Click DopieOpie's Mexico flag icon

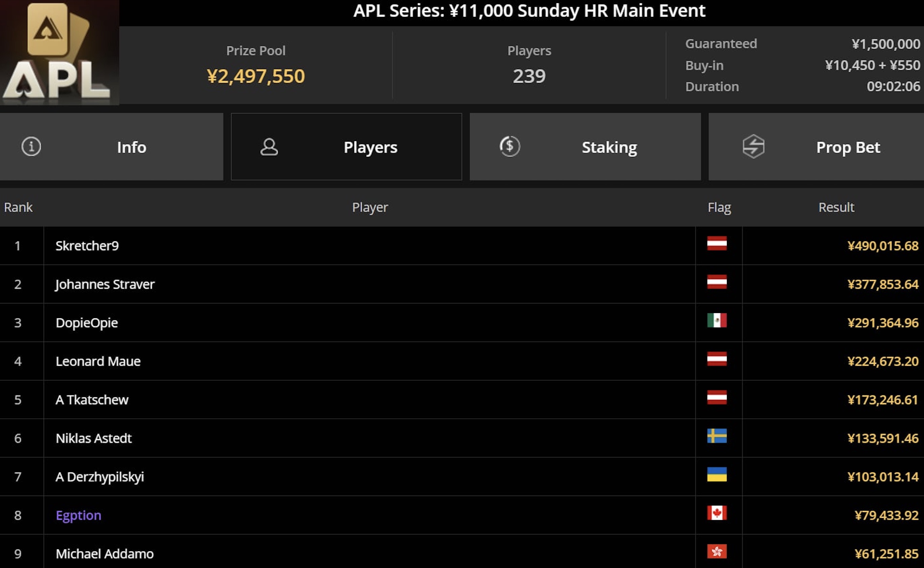point(716,320)
